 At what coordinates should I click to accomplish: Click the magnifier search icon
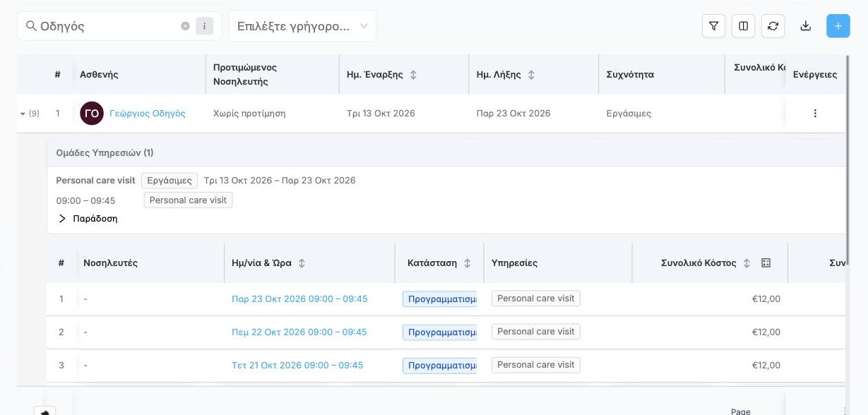point(31,26)
